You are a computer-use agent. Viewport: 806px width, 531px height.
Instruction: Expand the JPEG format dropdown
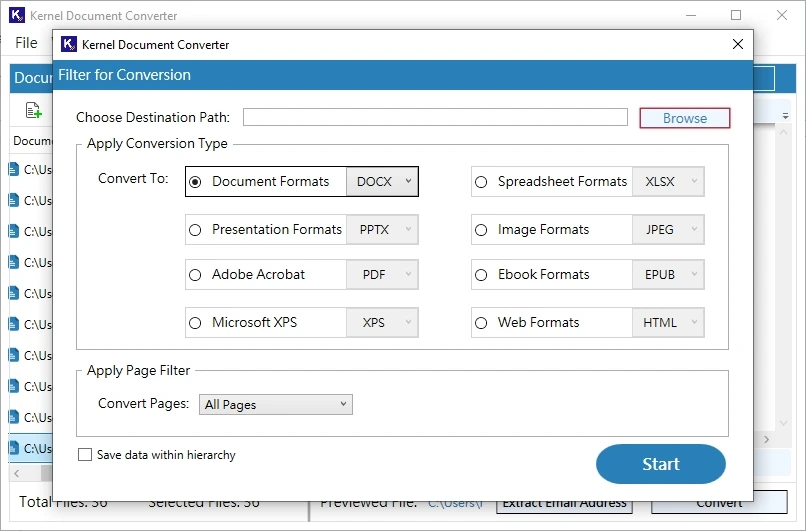[x=668, y=229]
